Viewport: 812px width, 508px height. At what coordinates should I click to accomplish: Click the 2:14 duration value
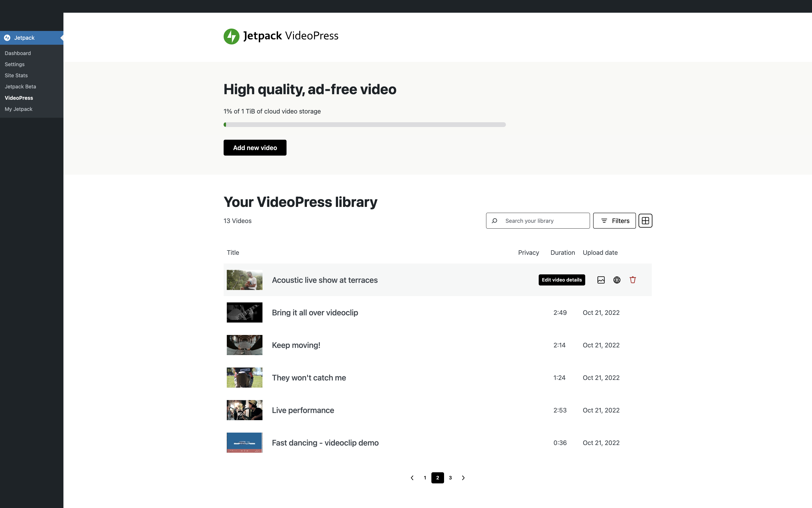tap(559, 345)
